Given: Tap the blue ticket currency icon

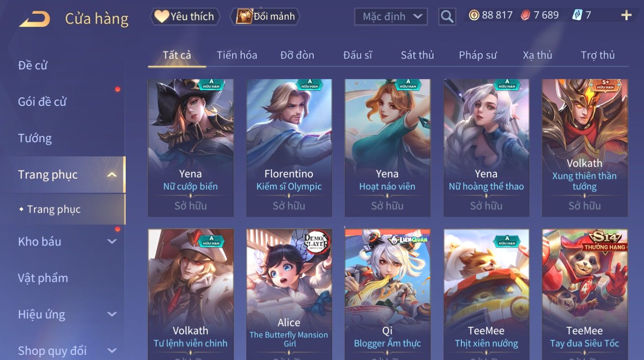Looking at the screenshot, I should (577, 15).
